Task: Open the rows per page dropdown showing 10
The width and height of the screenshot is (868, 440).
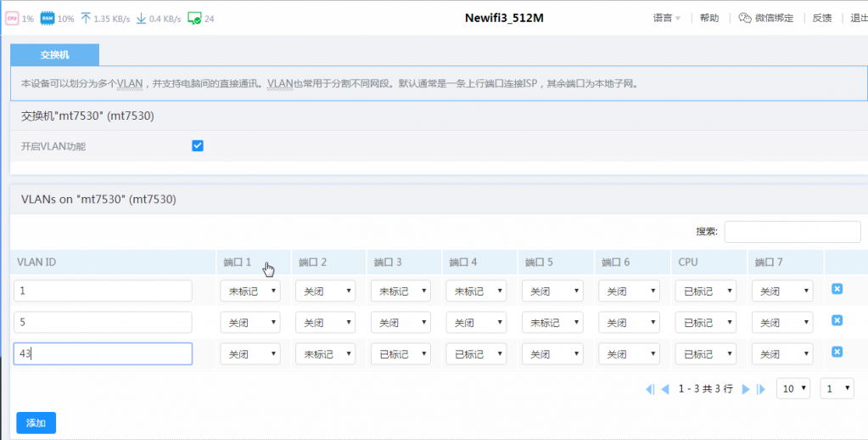Action: [793, 388]
